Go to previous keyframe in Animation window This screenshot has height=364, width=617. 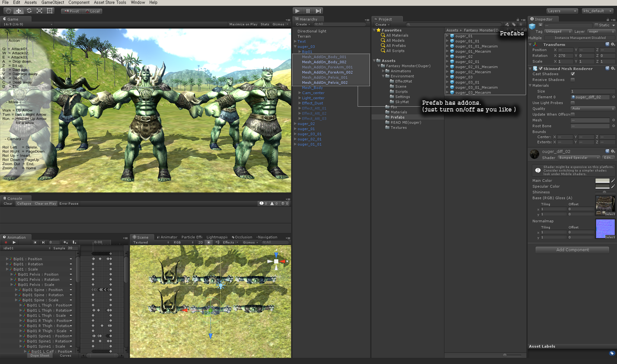[x=35, y=242]
